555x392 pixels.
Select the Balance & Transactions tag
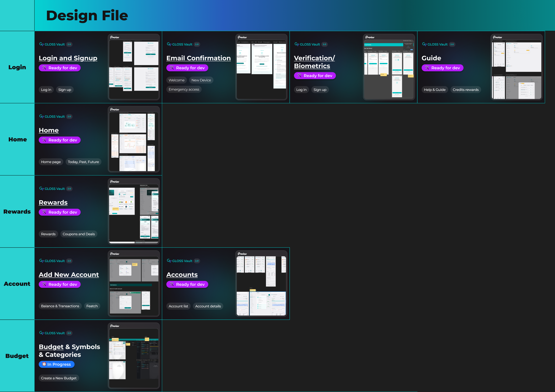point(60,306)
